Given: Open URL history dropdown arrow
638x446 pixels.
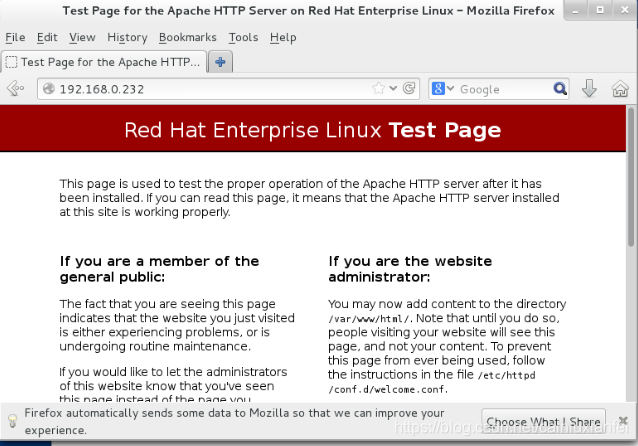Looking at the screenshot, I should click(393, 88).
